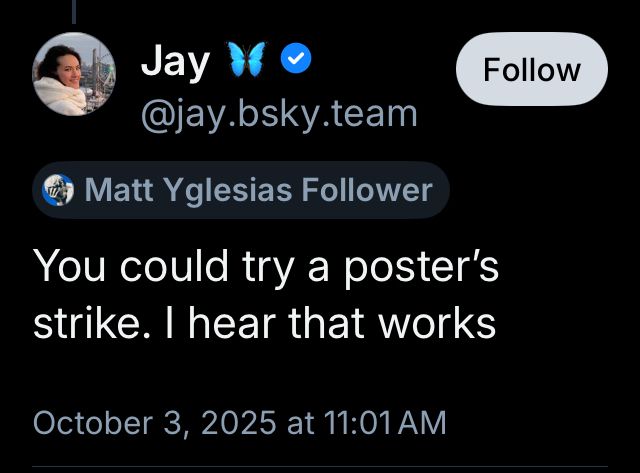This screenshot has height=473, width=640.
Task: Click the blue verified checkmark badge
Action: (x=294, y=61)
